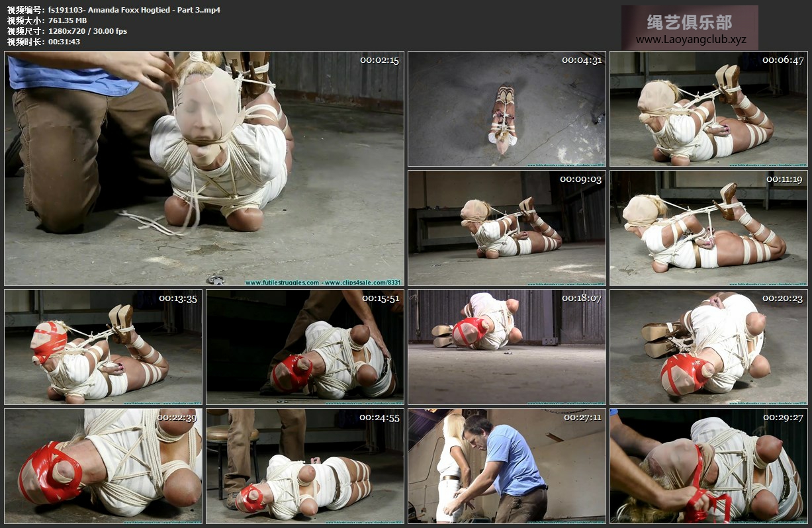The width and height of the screenshot is (812, 528).
Task: Select the frame marked 00:04:31
Action: click(x=506, y=109)
